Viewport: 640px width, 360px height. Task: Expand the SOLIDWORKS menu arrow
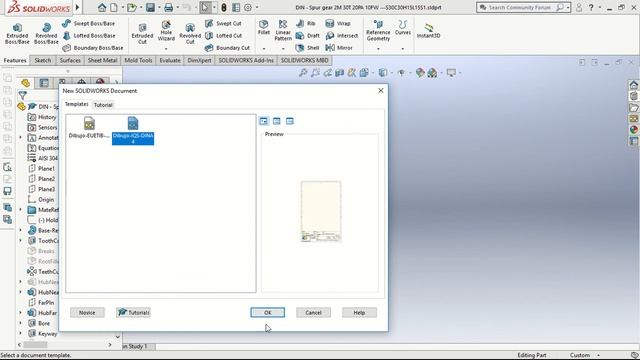pyautogui.click(x=77, y=7)
